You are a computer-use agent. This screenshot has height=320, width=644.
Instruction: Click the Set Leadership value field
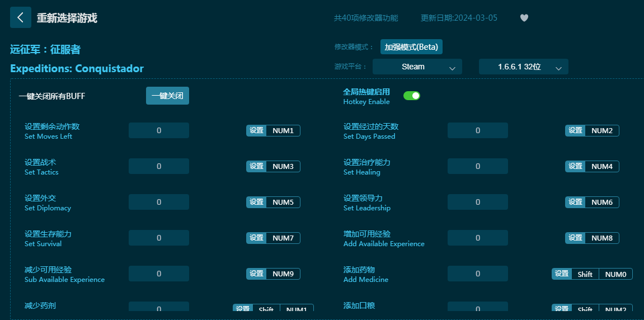point(477,202)
